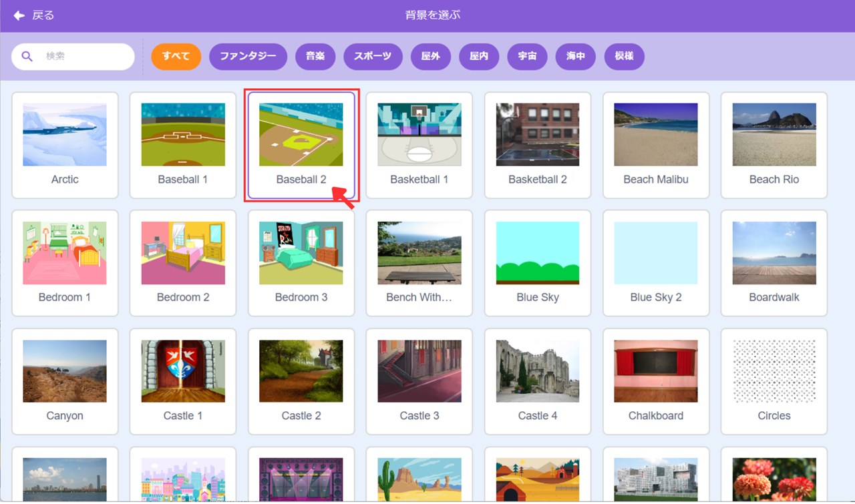Choose the Beach Rio backdrop
Screen dimensions: 855x504
pyautogui.click(x=774, y=146)
